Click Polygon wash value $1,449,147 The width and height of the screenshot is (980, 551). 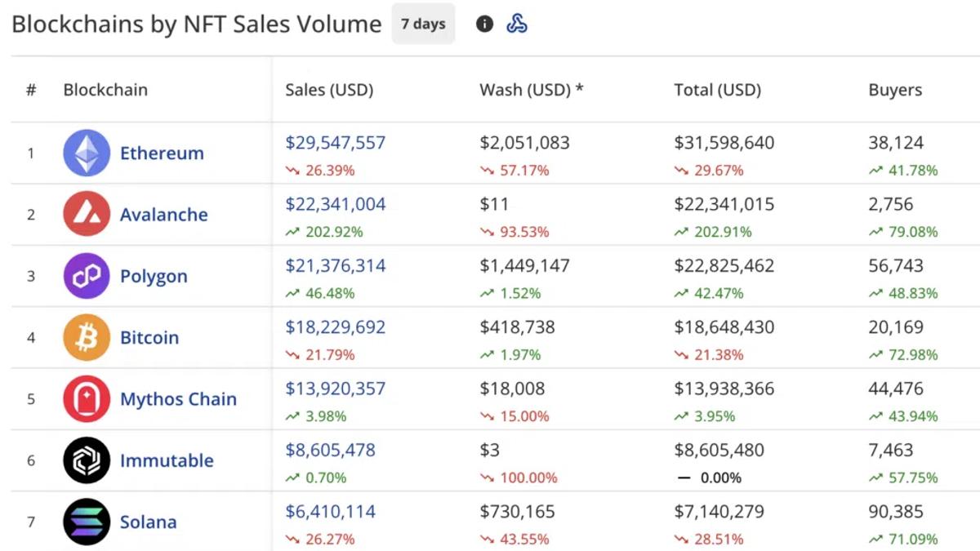click(x=525, y=265)
